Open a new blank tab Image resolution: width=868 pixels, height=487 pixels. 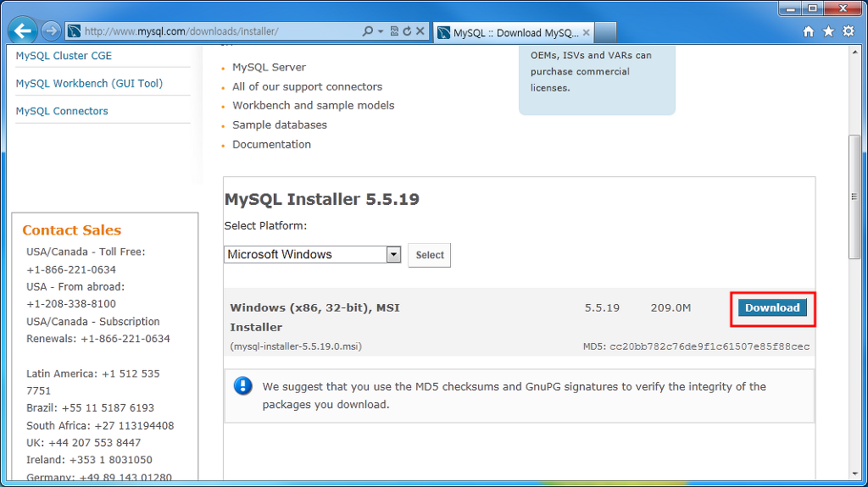(x=605, y=33)
